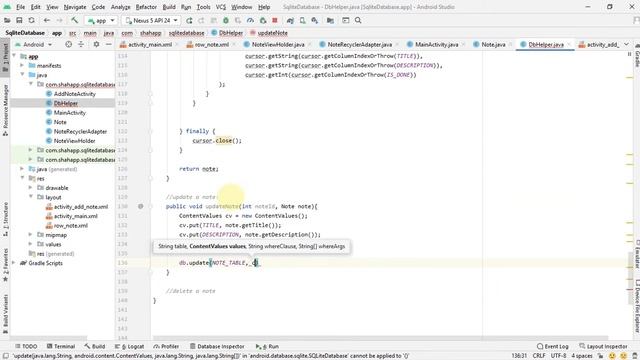The image size is (640, 360).
Task: Click sqlitedatabase breadcrumb segment
Action: tap(187, 33)
